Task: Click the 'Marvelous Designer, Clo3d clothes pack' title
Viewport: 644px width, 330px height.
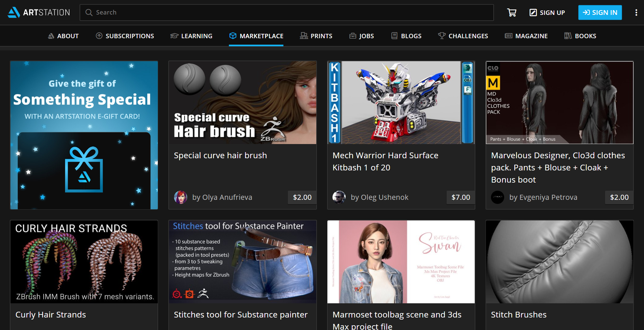Action: [x=558, y=168]
